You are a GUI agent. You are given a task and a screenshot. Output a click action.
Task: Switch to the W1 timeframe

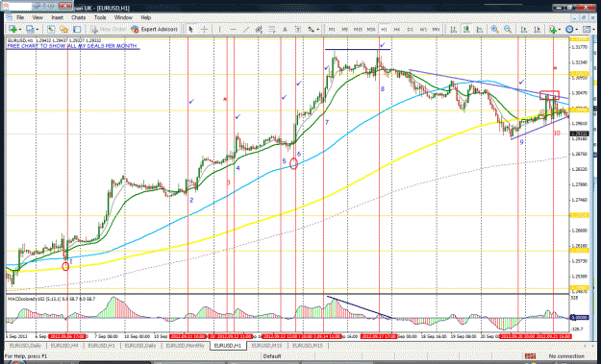pyautogui.click(x=423, y=29)
